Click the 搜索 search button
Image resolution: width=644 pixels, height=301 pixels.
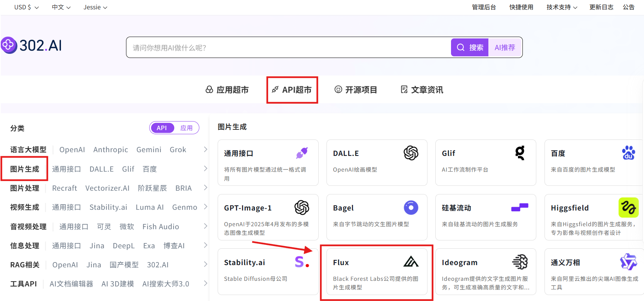click(x=470, y=47)
